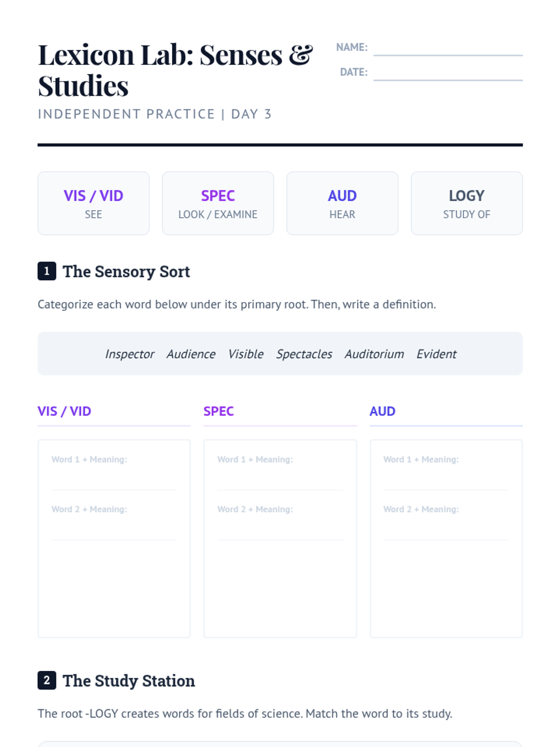The width and height of the screenshot is (560, 747).
Task: Click Word 2 field under SPEC column
Action: coord(280,521)
